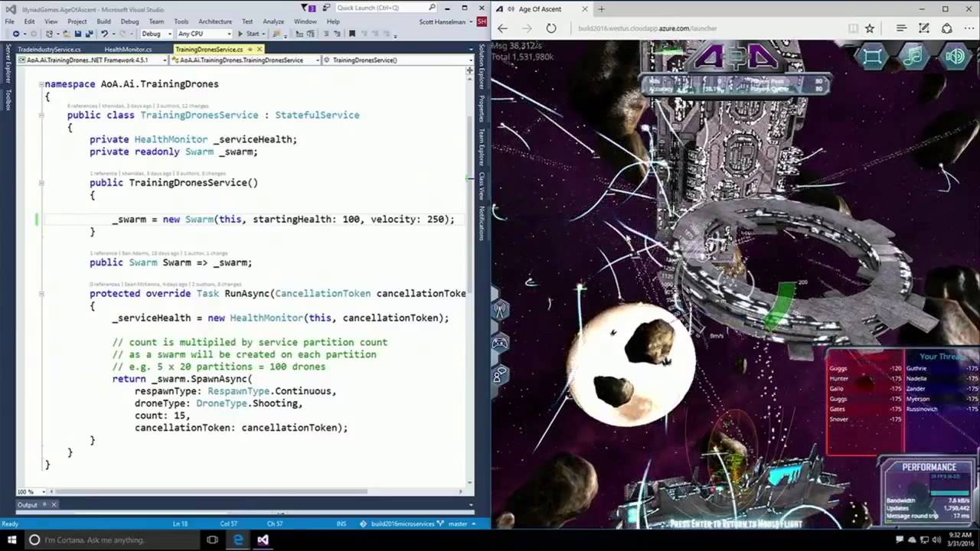The image size is (980, 551).
Task: Pin the Output panel
Action: (45, 504)
